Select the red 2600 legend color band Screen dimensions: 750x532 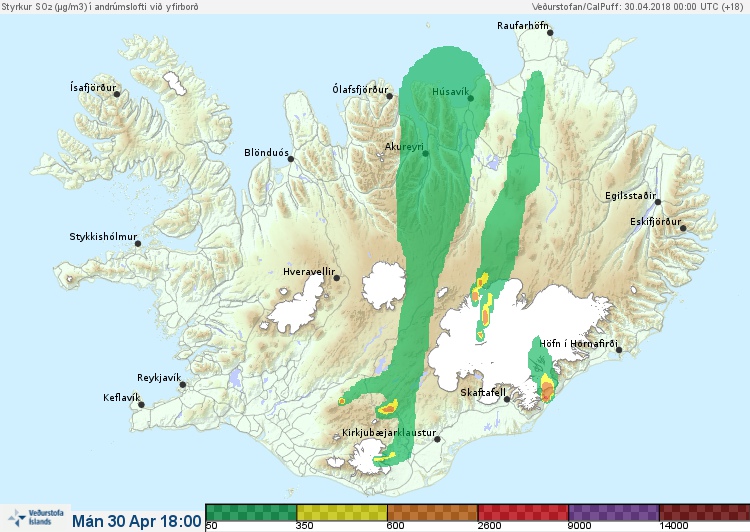tap(523, 512)
